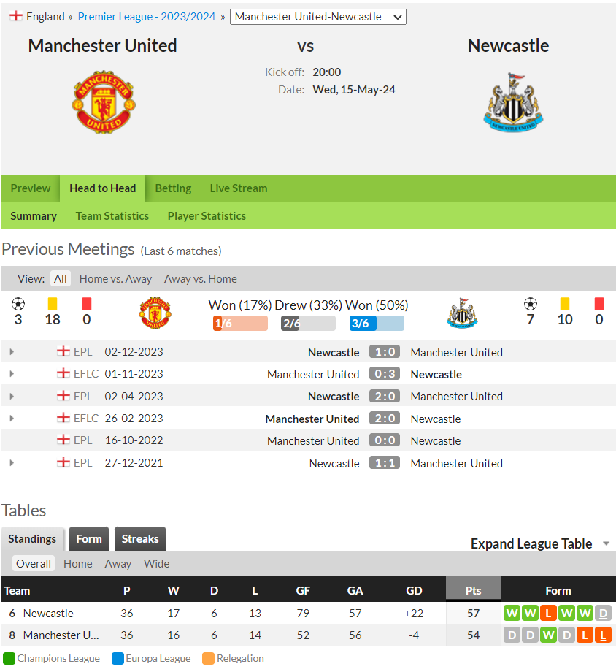
Task: Open the Betting tab
Action: coord(173,188)
